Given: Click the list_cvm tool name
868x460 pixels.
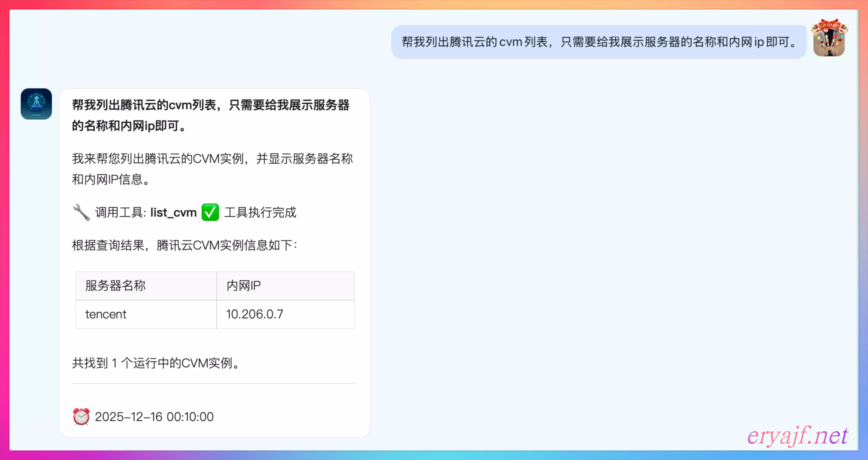Looking at the screenshot, I should coord(173,212).
